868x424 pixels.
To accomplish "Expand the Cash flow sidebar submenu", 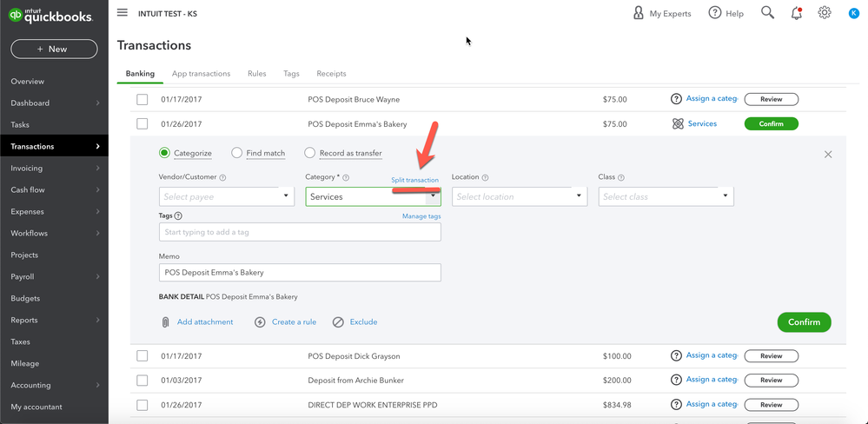I will pyautogui.click(x=98, y=190).
